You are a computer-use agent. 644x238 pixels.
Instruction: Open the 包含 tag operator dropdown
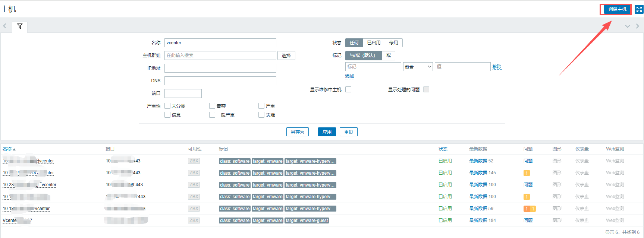[418, 67]
